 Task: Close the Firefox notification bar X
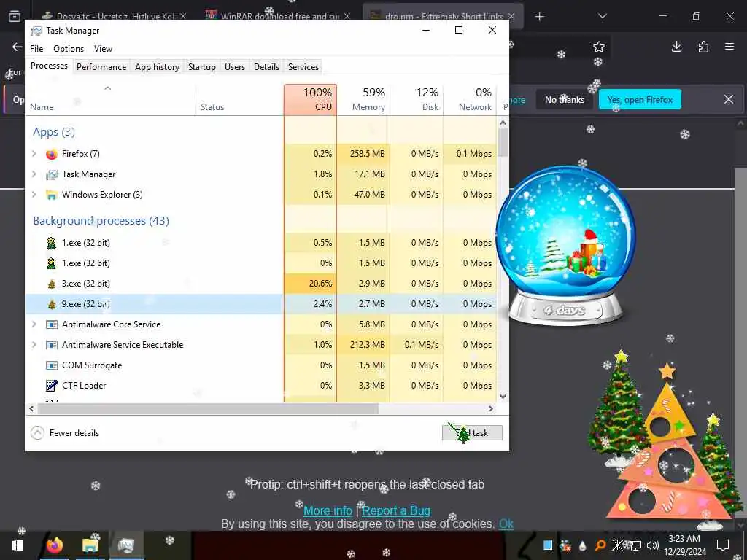tap(729, 99)
